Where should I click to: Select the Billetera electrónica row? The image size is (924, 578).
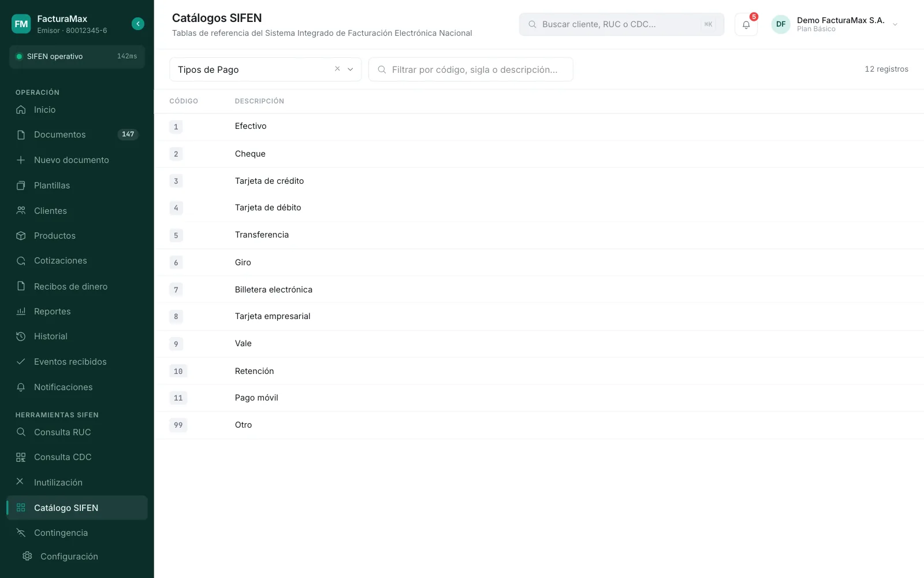pyautogui.click(x=539, y=290)
